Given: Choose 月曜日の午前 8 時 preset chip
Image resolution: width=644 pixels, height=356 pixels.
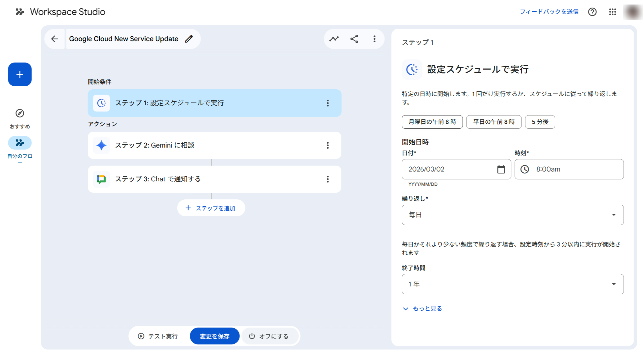Looking at the screenshot, I should coord(432,122).
